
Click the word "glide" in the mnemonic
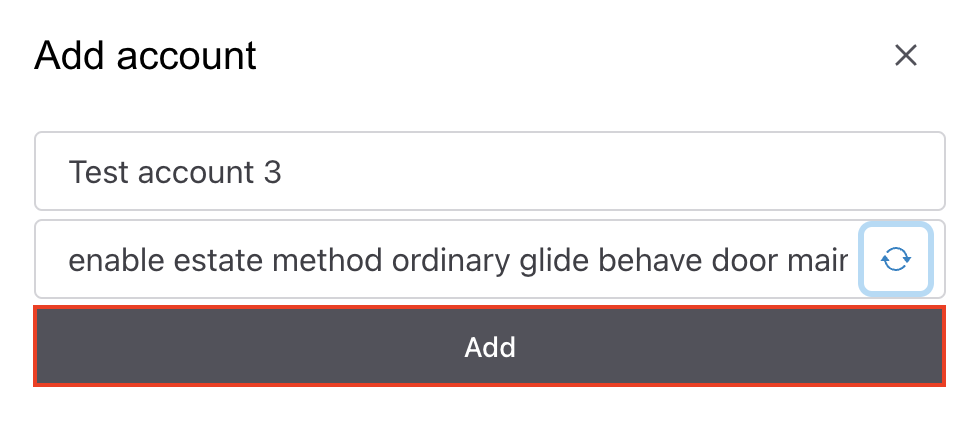coord(555,261)
